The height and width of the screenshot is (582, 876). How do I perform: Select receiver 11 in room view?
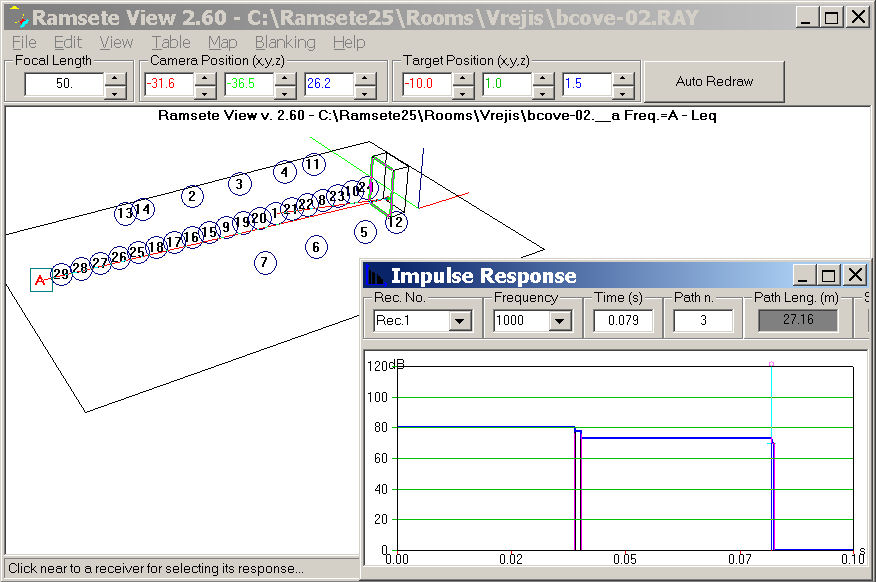point(313,164)
